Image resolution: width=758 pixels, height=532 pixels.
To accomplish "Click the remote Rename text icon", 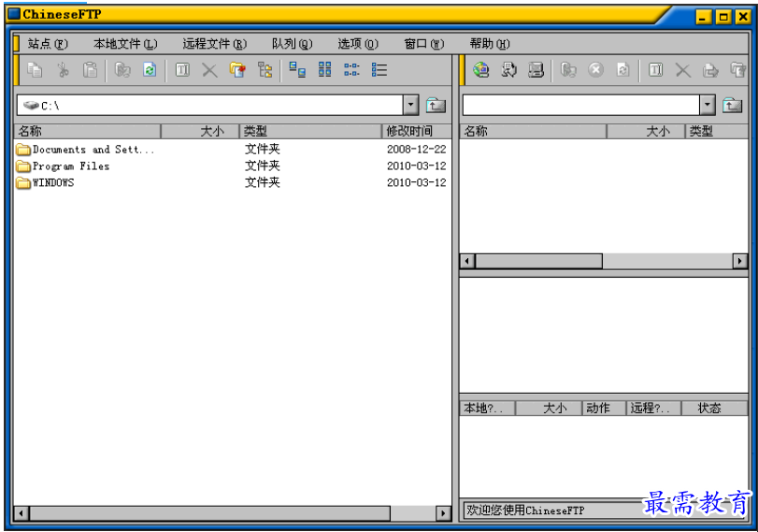I will click(655, 70).
